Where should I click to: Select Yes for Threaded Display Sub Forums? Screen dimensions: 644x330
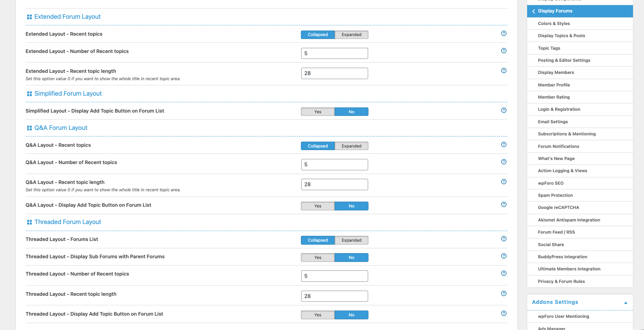coord(318,258)
